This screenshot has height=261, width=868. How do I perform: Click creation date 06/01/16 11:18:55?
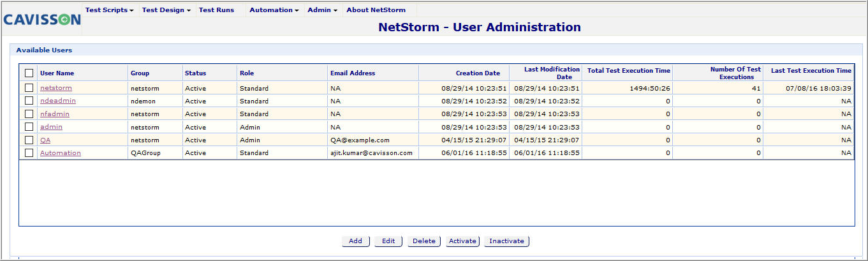[474, 153]
